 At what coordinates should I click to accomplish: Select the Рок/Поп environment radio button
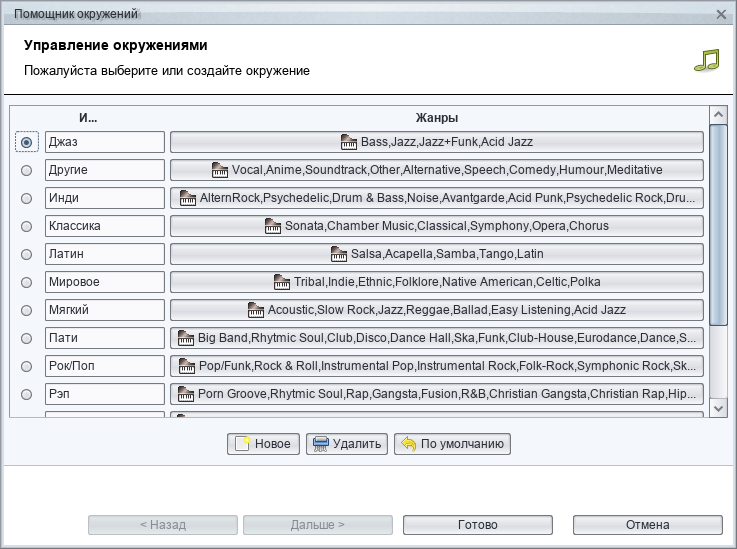[x=26, y=366]
